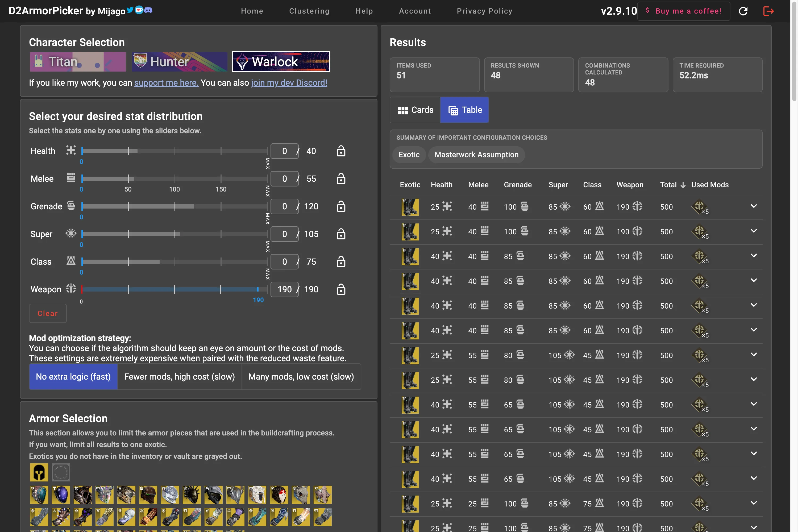The width and height of the screenshot is (798, 532).
Task: Open the join my dev Discord link
Action: (289, 83)
